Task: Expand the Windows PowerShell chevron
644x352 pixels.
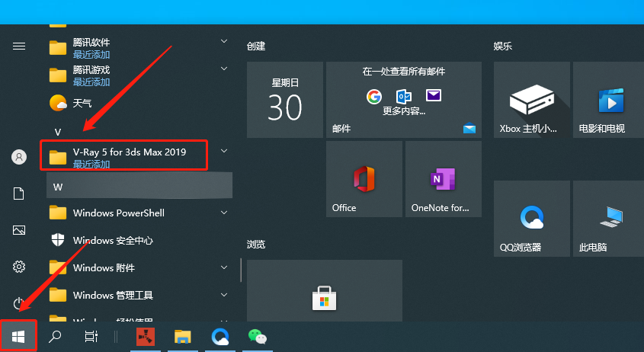Action: pos(224,213)
